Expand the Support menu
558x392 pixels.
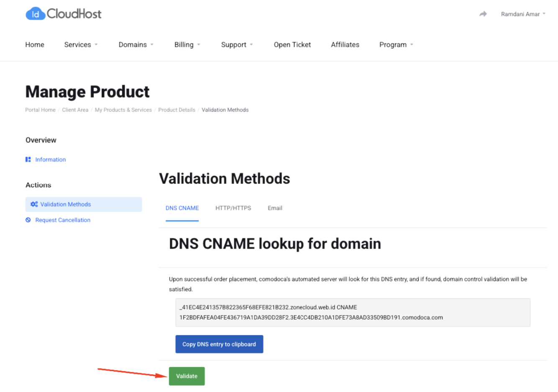[x=237, y=45]
